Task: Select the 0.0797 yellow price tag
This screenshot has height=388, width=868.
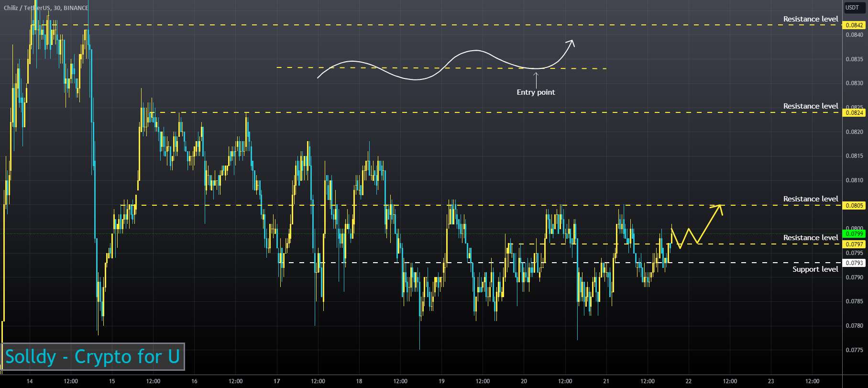Action: 854,244
